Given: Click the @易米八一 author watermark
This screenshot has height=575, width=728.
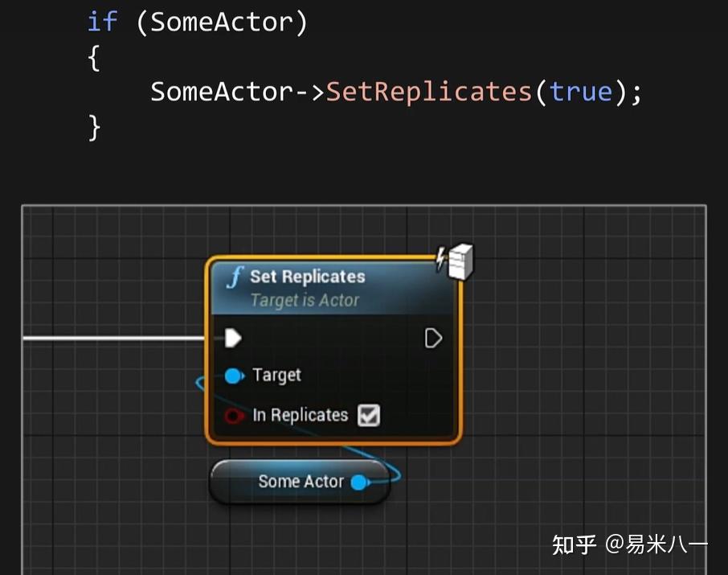Looking at the screenshot, I should (656, 544).
